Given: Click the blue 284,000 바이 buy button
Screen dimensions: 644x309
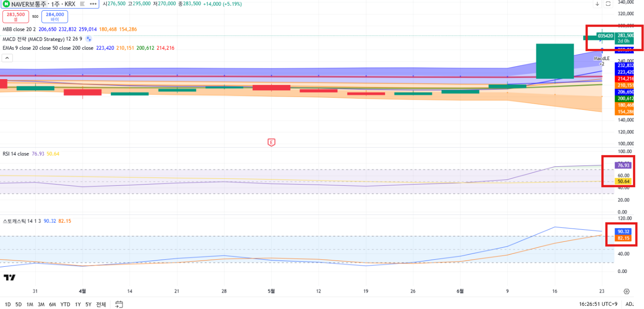Looking at the screenshot, I should 55,17.
